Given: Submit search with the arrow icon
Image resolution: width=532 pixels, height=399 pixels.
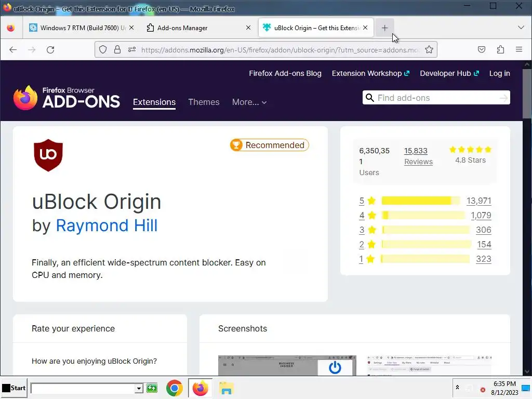Looking at the screenshot, I should point(503,98).
